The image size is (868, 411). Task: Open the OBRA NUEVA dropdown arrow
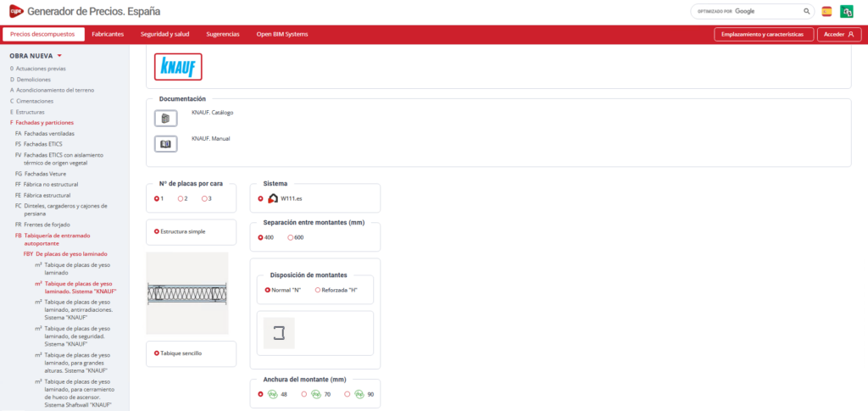59,56
